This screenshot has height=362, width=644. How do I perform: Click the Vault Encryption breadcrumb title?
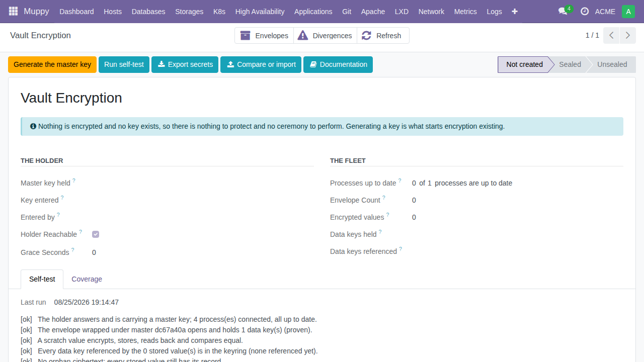point(40,35)
